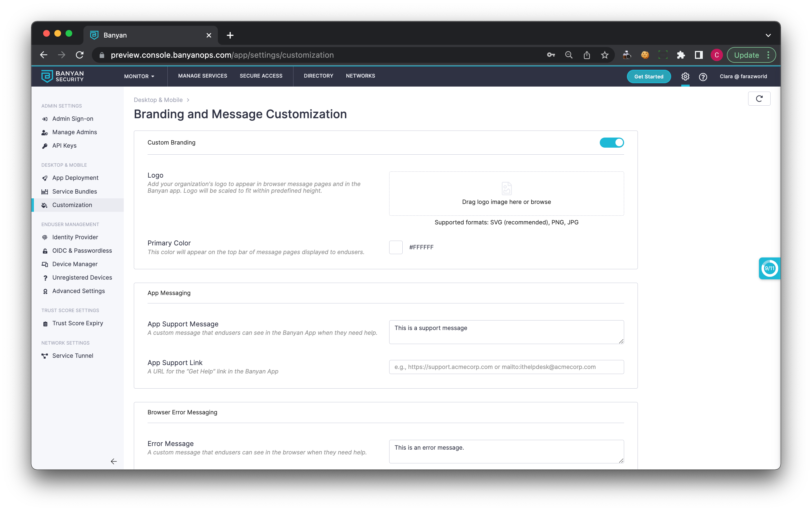Open settings gear icon in header
Image resolution: width=812 pixels, height=511 pixels.
(x=685, y=76)
